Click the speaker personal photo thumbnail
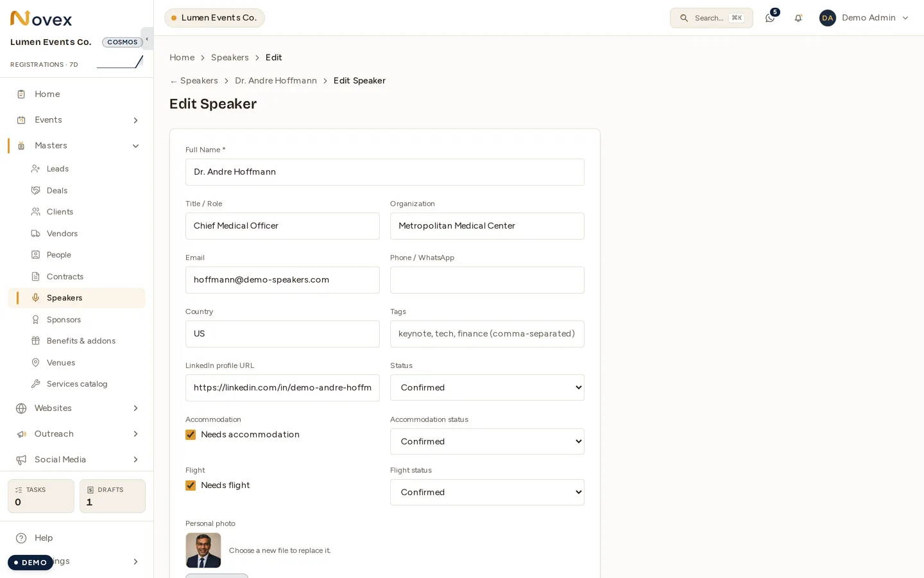The width and height of the screenshot is (924, 578). (203, 550)
